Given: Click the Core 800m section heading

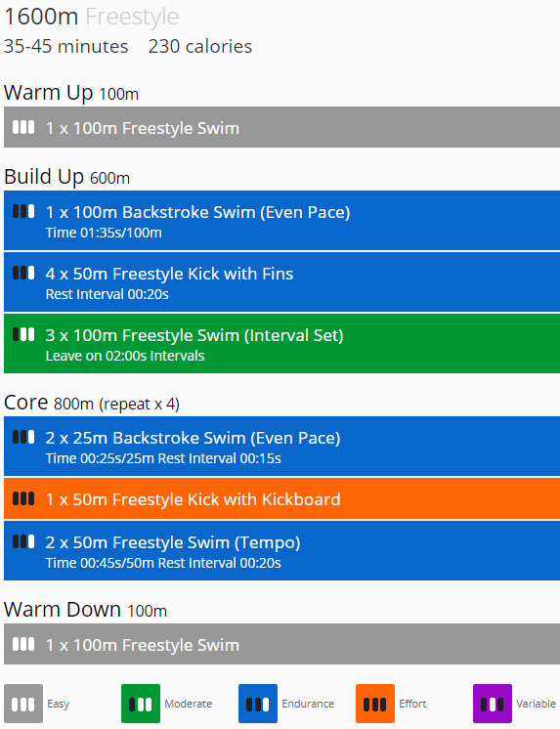Looking at the screenshot, I should coord(92,403).
